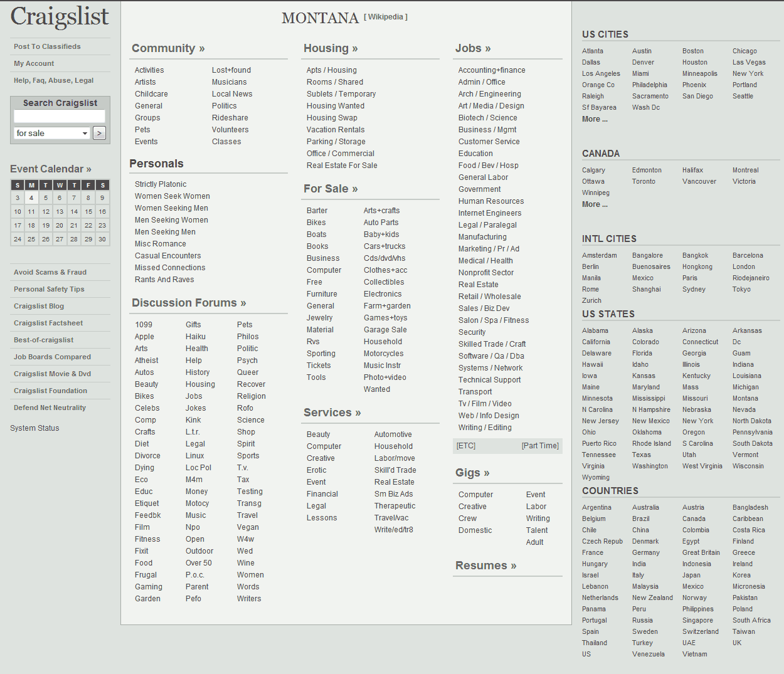Screen dimensions: 784x674
Task: Open the Haiku discussion forum
Action: pos(196,337)
